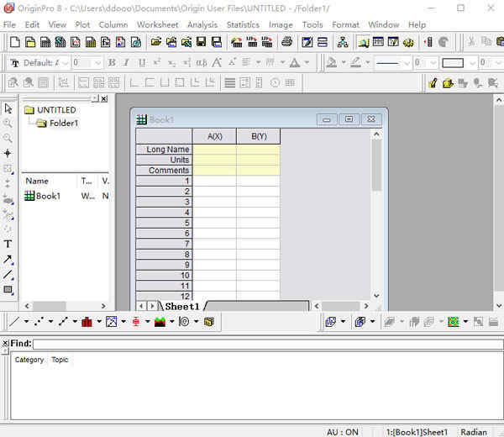Click the Category column header in results panel
This screenshot has width=504, height=437.
(29, 360)
